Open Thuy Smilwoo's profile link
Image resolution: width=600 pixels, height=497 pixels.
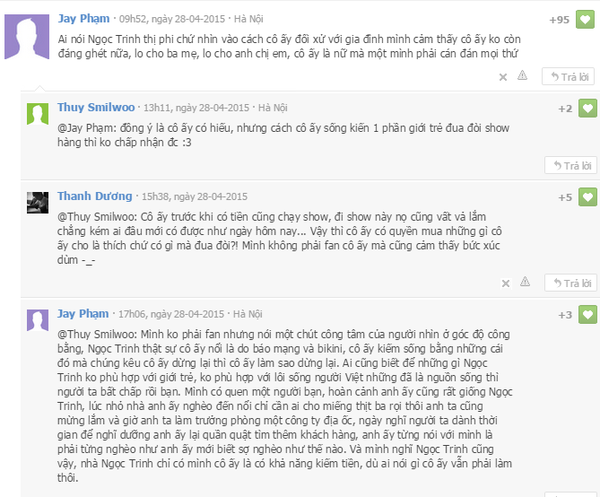(x=96, y=107)
